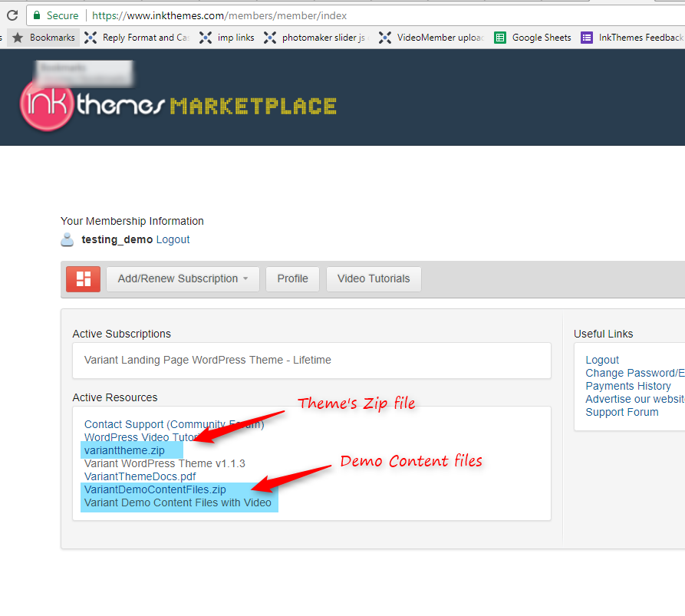Screen dimensions: 685x616
Task: Expand the Add/Renew Subscription dropdown
Action: [x=183, y=278]
